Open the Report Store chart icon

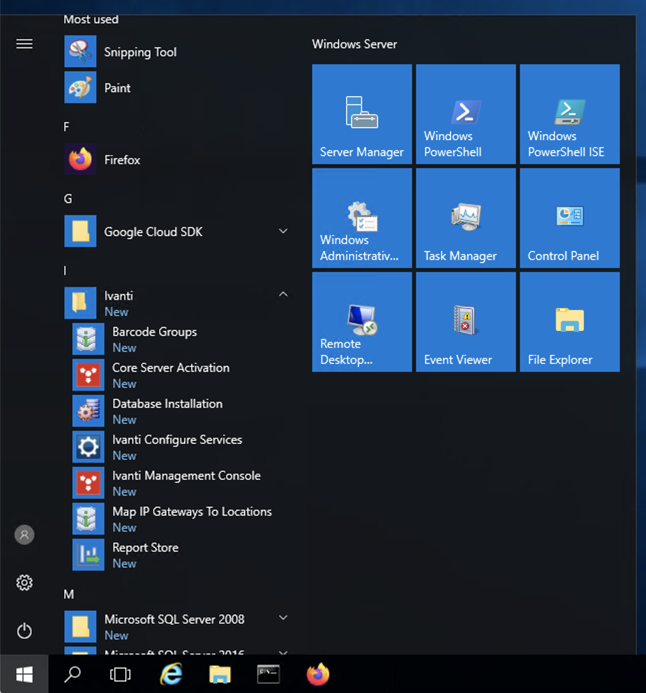point(88,555)
